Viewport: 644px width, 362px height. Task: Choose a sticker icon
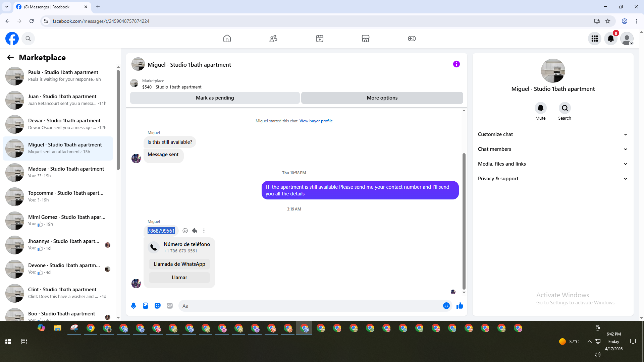158,306
